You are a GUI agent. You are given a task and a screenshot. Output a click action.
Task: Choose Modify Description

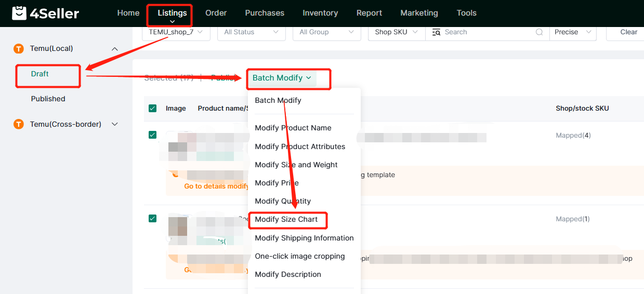tap(288, 274)
